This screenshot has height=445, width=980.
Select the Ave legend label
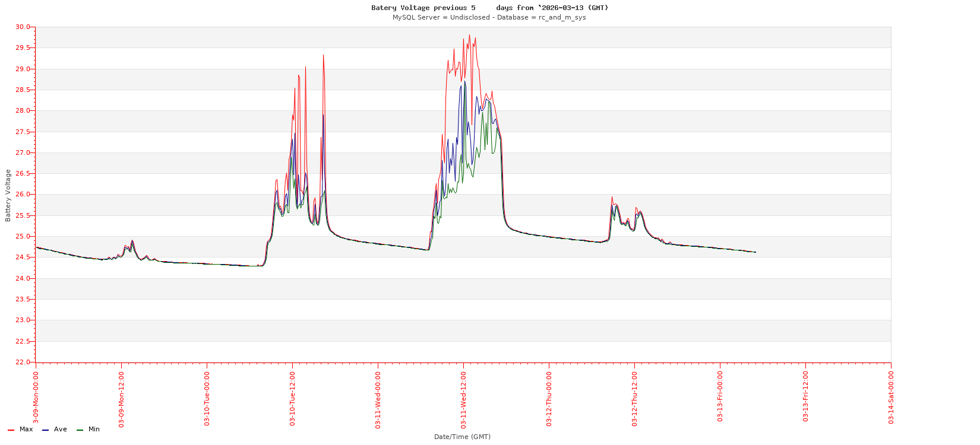tap(61, 429)
